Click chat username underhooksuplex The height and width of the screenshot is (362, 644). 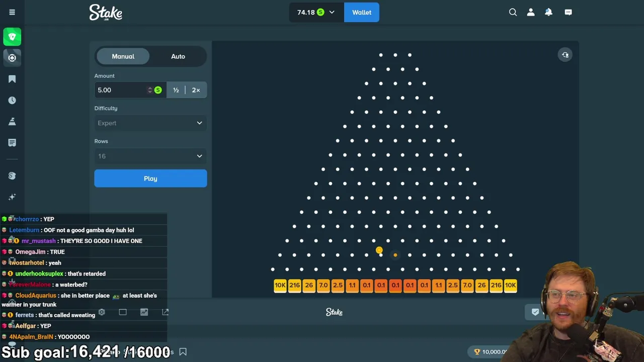pos(39,274)
